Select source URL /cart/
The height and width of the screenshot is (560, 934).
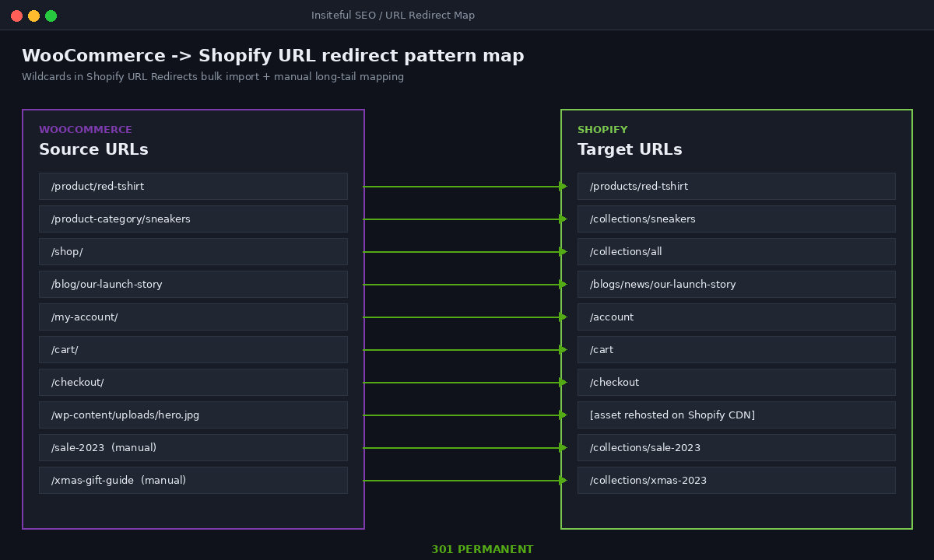193,350
